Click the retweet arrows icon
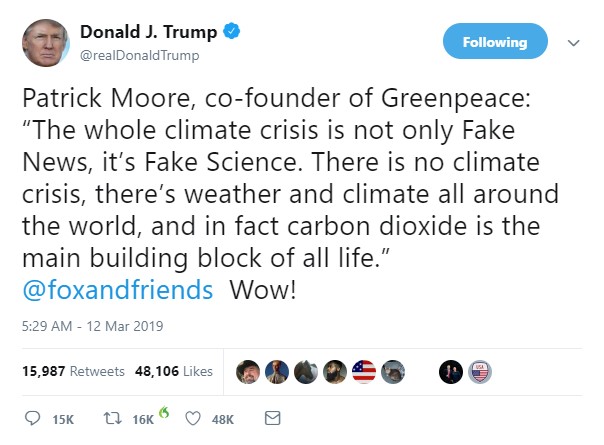Viewport: 604px width, 445px height. (111, 418)
